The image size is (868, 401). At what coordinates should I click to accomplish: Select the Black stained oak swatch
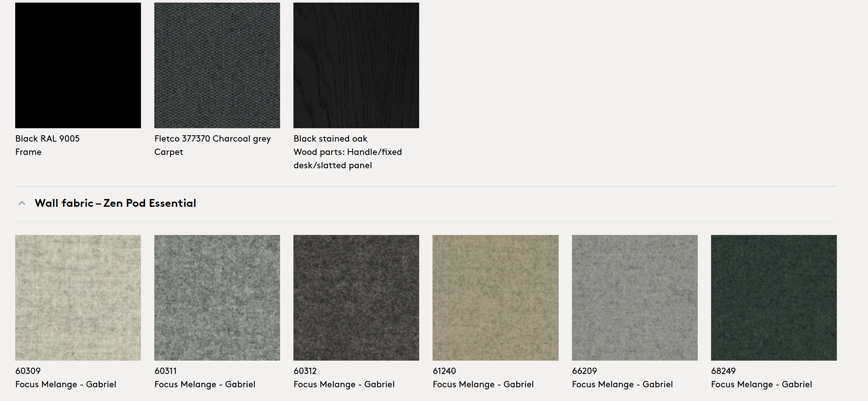(356, 65)
